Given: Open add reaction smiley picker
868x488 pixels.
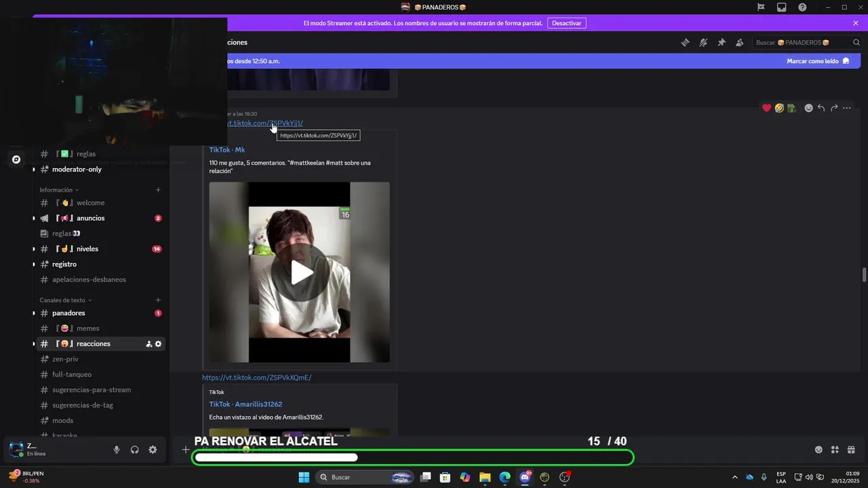Looking at the screenshot, I should coord(808,108).
